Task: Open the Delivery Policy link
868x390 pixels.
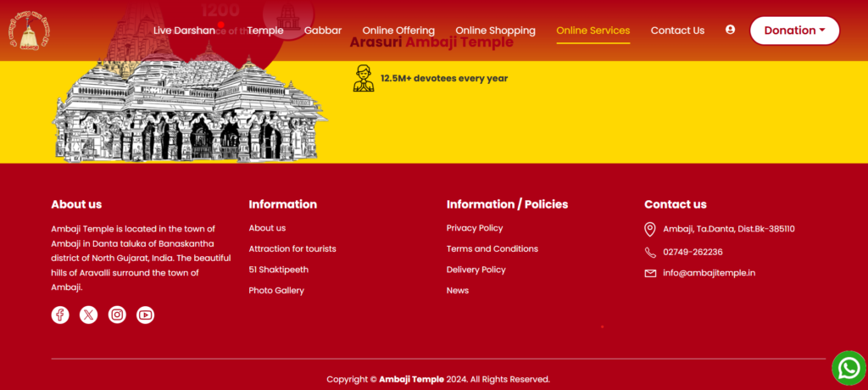Action: [476, 270]
